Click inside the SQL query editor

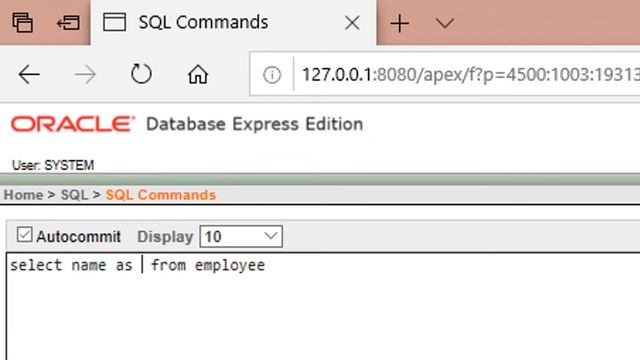[323, 306]
